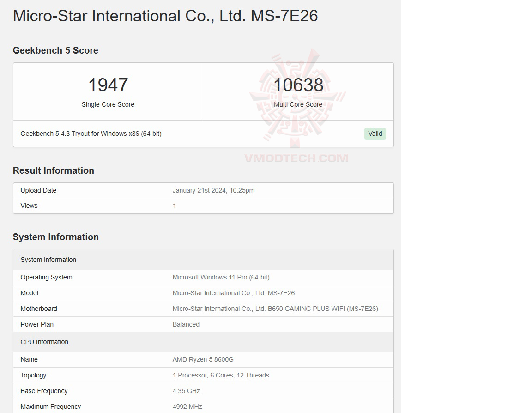
Task: Click the 'Operating System' row label
Action: (46, 277)
